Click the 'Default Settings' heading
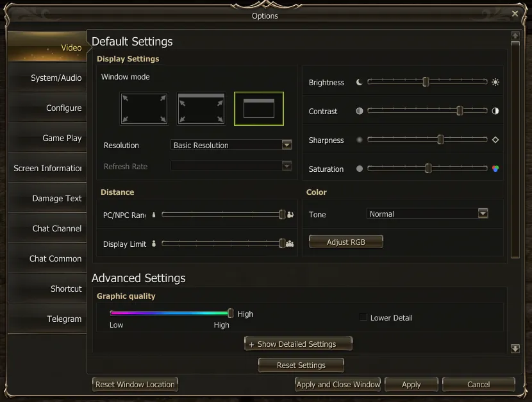Viewport: 532px width, 402px height. point(132,42)
